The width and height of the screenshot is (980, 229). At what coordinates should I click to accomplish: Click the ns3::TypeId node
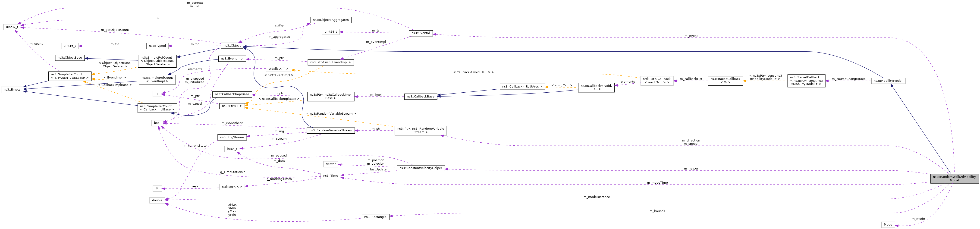coord(157,46)
